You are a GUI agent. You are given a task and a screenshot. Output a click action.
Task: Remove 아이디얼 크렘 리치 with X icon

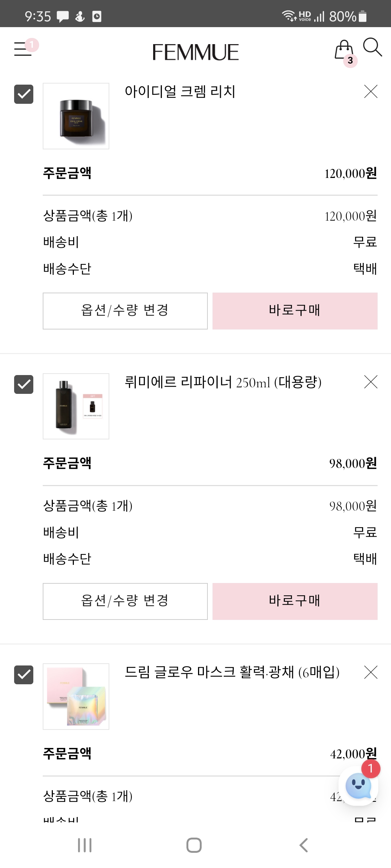(371, 92)
